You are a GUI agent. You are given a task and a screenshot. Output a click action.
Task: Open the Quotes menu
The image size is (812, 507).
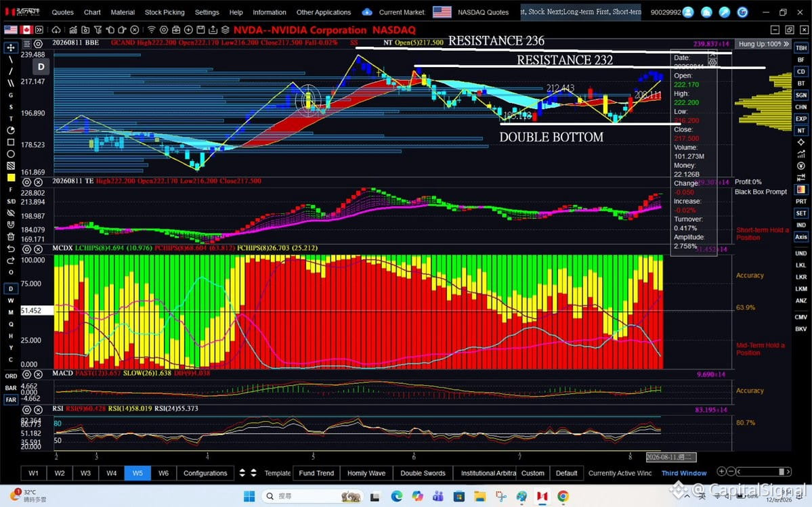pos(63,12)
